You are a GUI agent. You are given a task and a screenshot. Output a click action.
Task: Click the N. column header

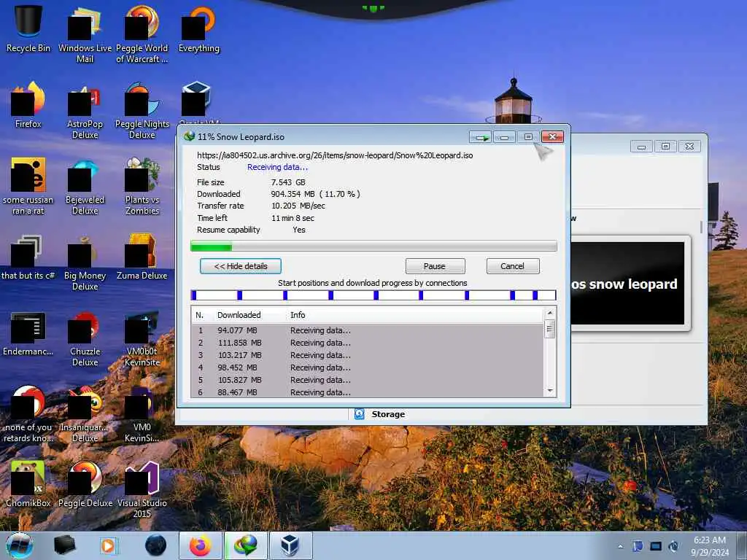[x=200, y=315]
